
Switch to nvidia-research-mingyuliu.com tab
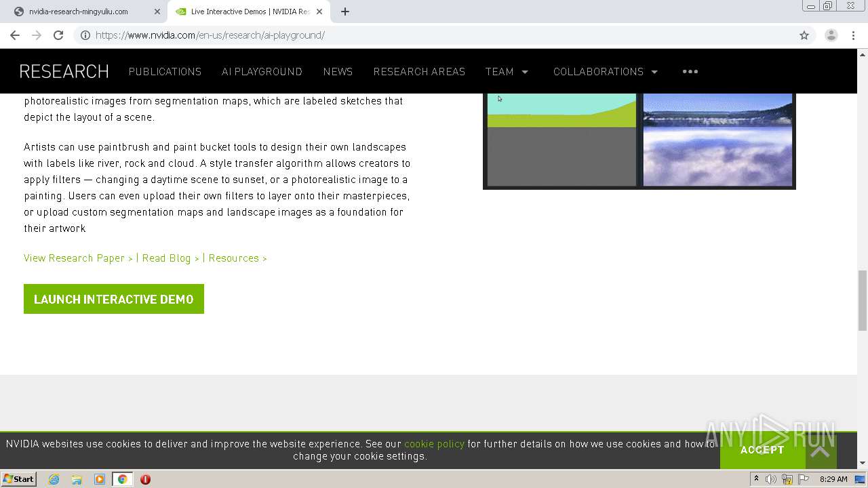pos(85,12)
